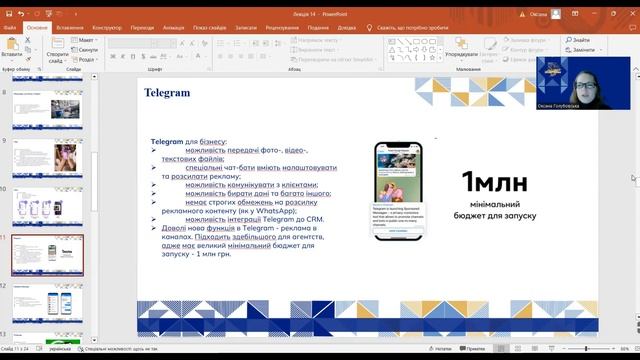The width and height of the screenshot is (640, 360).
Task: Switch to the Design (Конструктор) tab
Action: [x=107, y=28]
